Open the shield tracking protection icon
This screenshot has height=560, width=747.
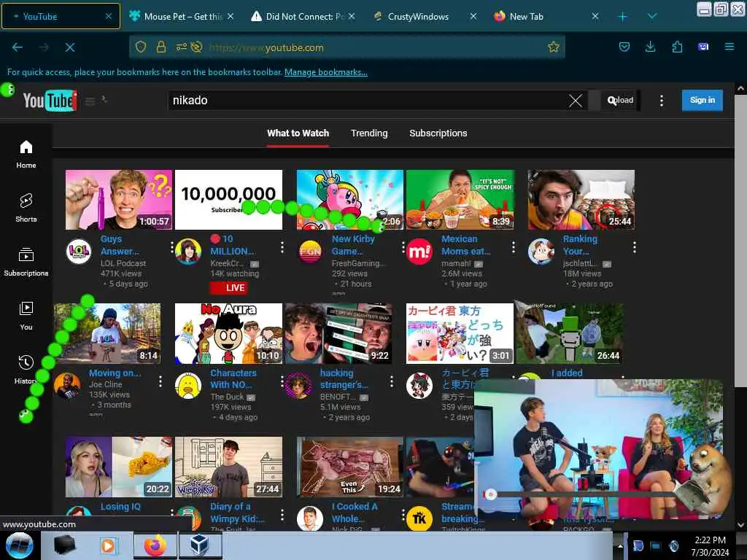141,47
